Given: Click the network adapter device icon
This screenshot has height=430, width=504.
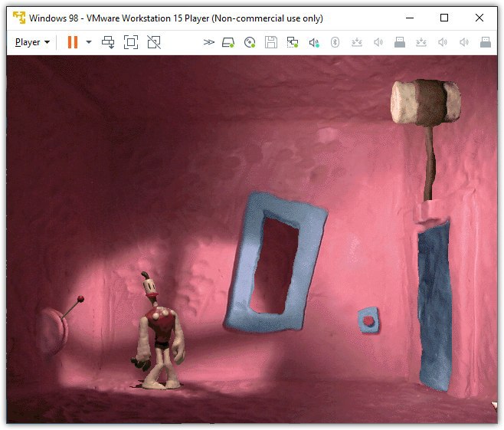Looking at the screenshot, I should [293, 42].
